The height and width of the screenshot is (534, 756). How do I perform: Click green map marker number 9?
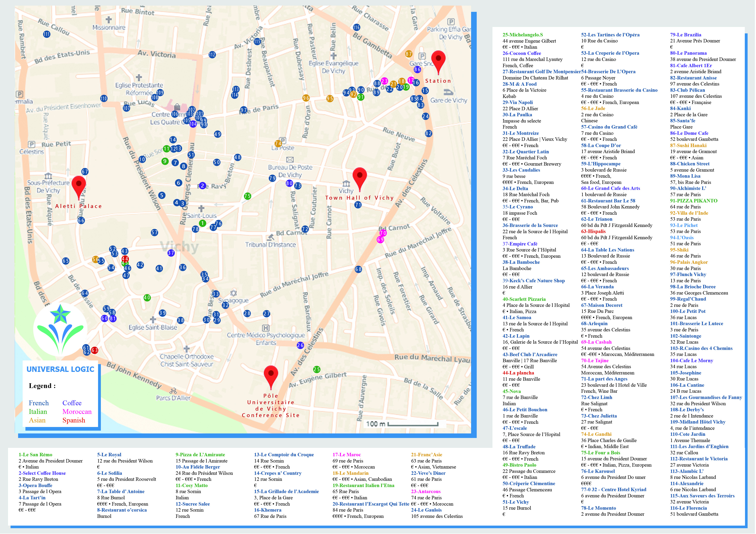click(x=165, y=161)
